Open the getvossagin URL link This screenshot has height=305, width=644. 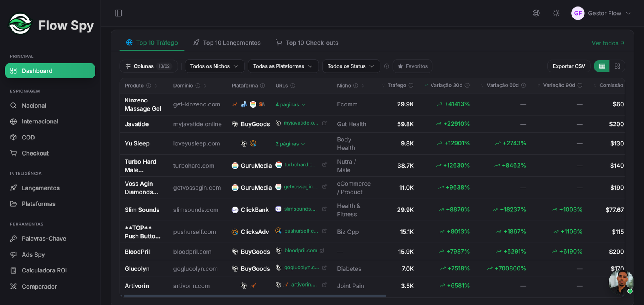coord(301,187)
